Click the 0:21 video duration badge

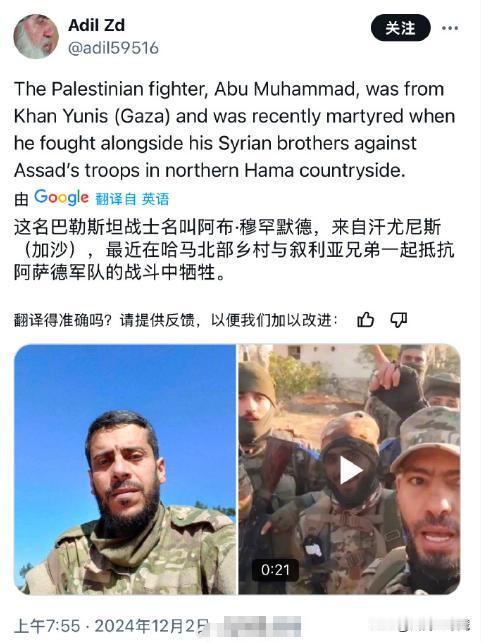point(275,570)
